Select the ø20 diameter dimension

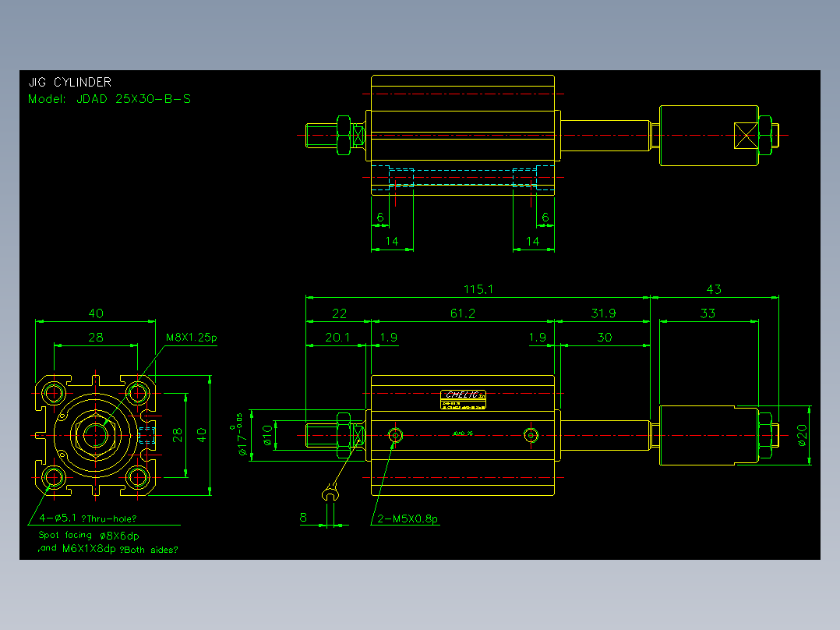coord(801,435)
